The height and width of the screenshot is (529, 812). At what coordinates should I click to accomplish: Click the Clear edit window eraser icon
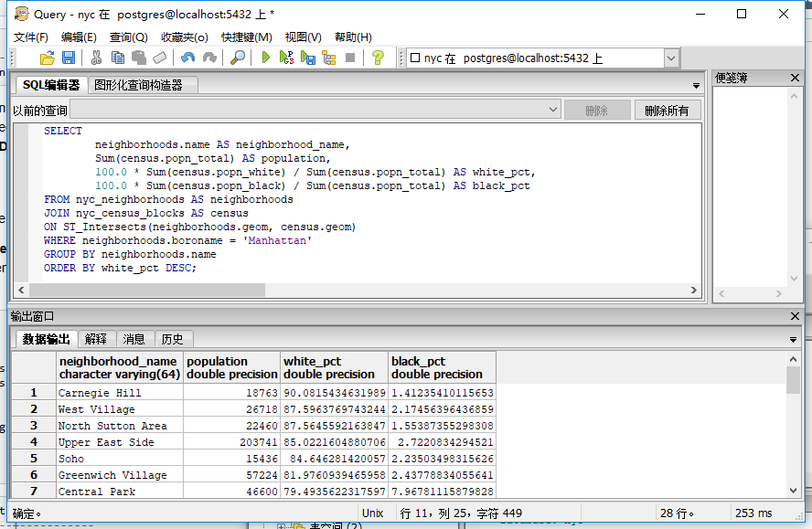pyautogui.click(x=159, y=58)
